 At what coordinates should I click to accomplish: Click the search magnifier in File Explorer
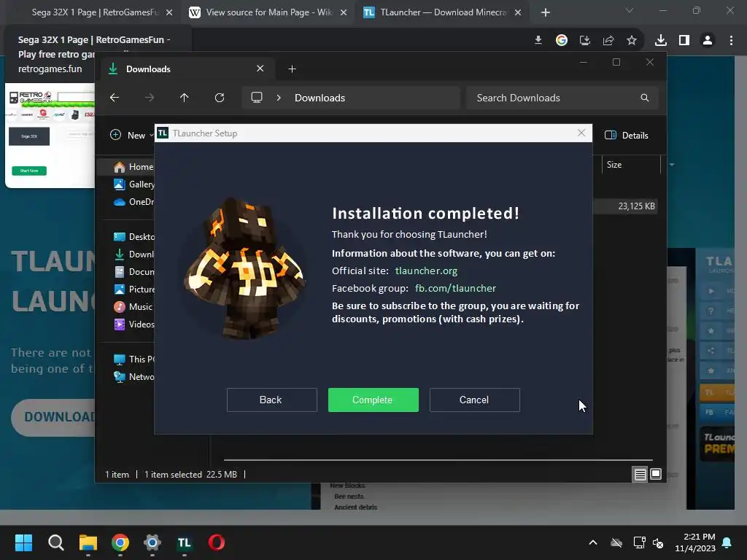(x=645, y=98)
